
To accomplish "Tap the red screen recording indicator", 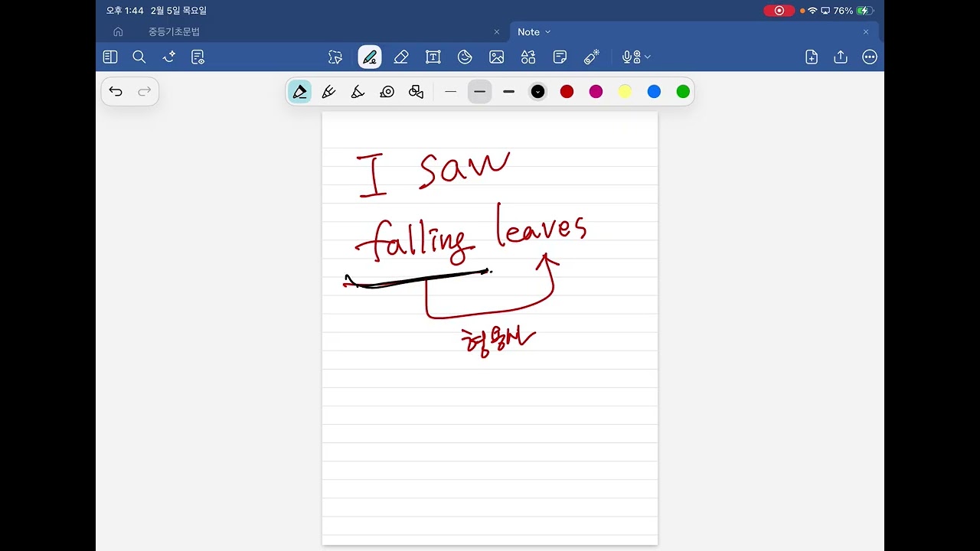I will 779,11.
